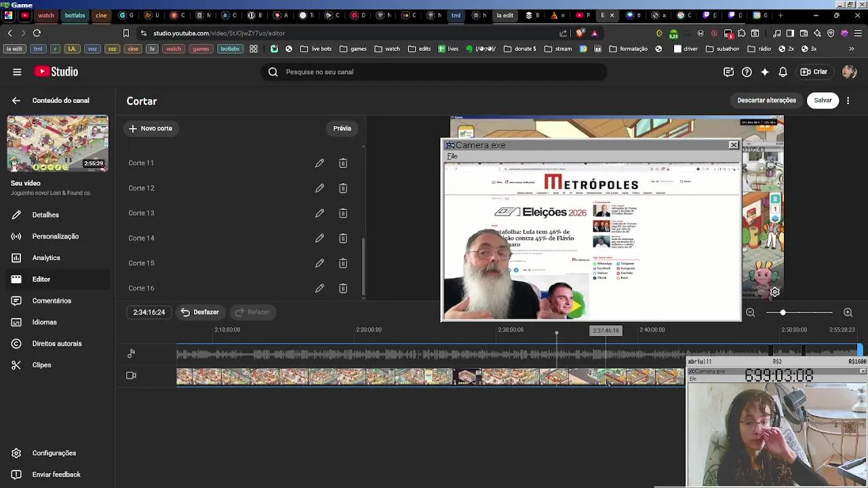Select the 'Corte 14' row label
Image resolution: width=868 pixels, height=488 pixels.
point(142,239)
